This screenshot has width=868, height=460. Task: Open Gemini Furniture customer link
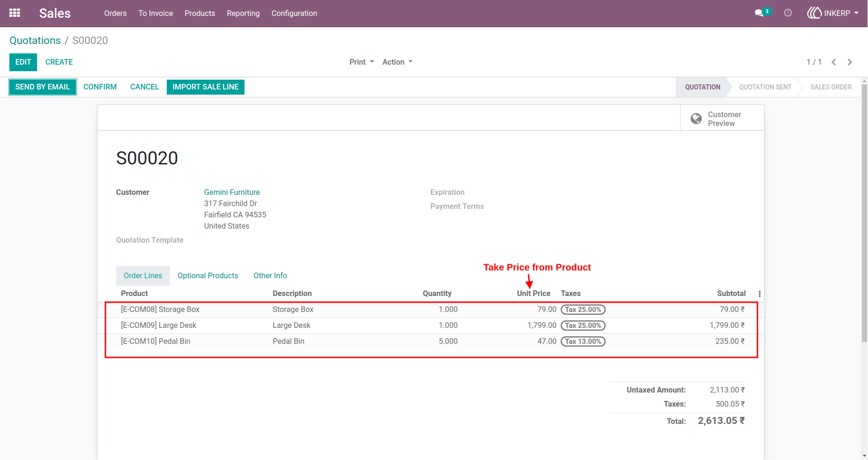pos(232,192)
